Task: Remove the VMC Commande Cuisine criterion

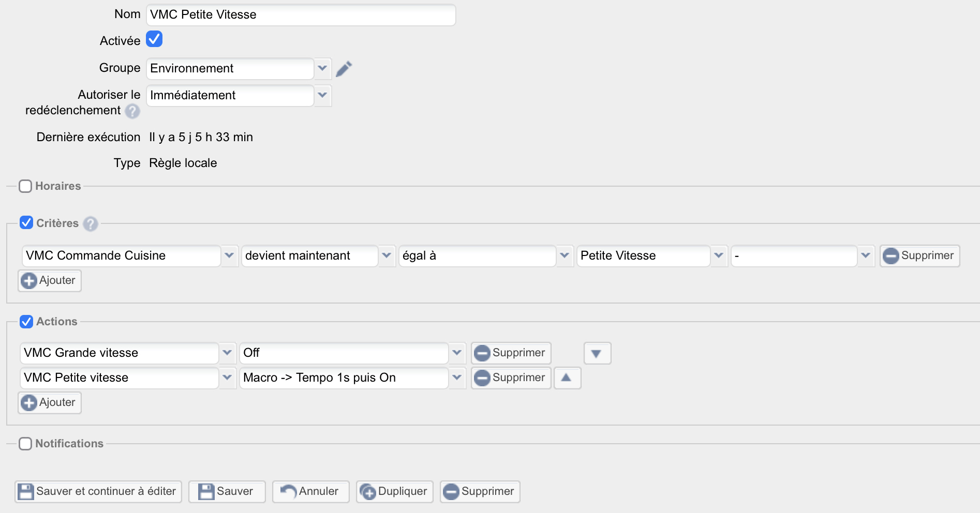Action: [919, 256]
